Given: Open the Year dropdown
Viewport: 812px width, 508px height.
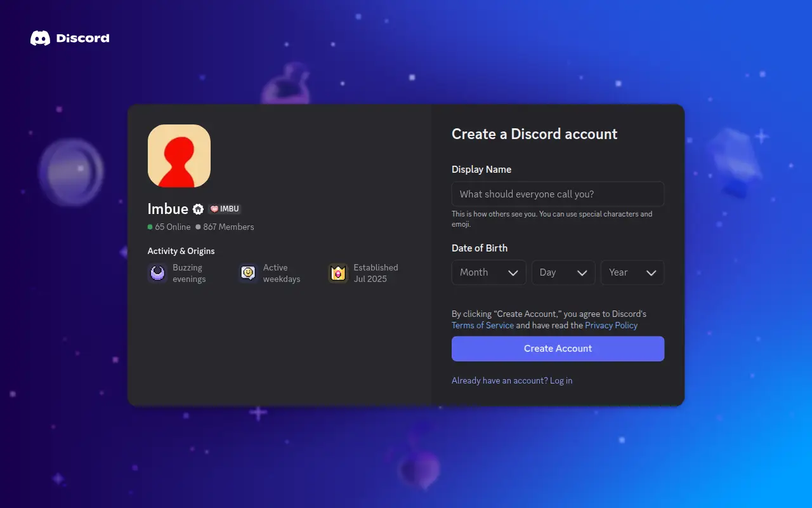Looking at the screenshot, I should pyautogui.click(x=632, y=272).
